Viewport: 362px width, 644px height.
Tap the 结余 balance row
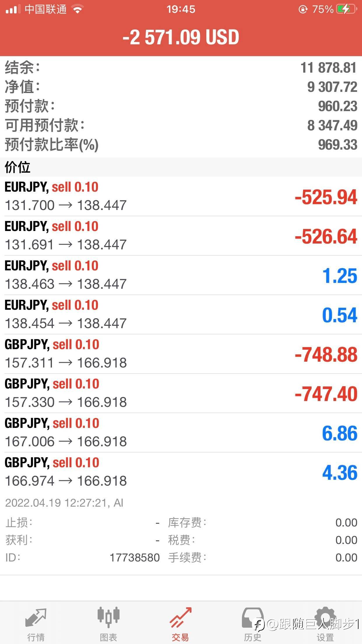click(x=181, y=68)
